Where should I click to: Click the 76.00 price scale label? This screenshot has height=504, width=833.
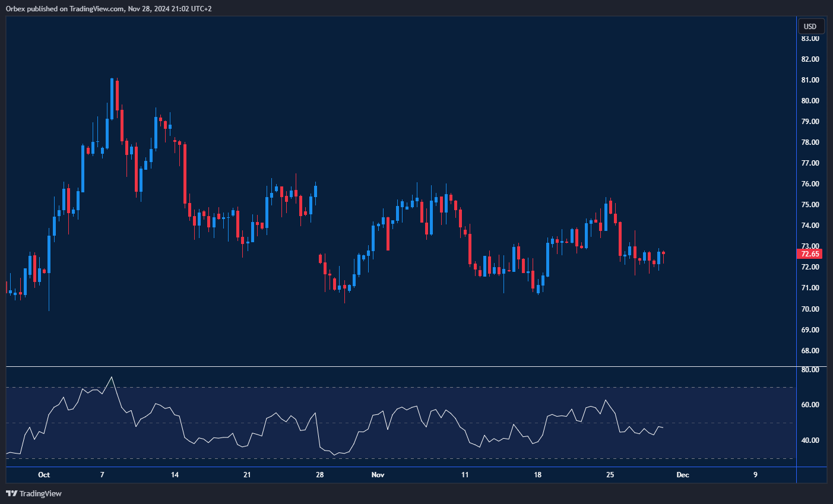tap(810, 184)
